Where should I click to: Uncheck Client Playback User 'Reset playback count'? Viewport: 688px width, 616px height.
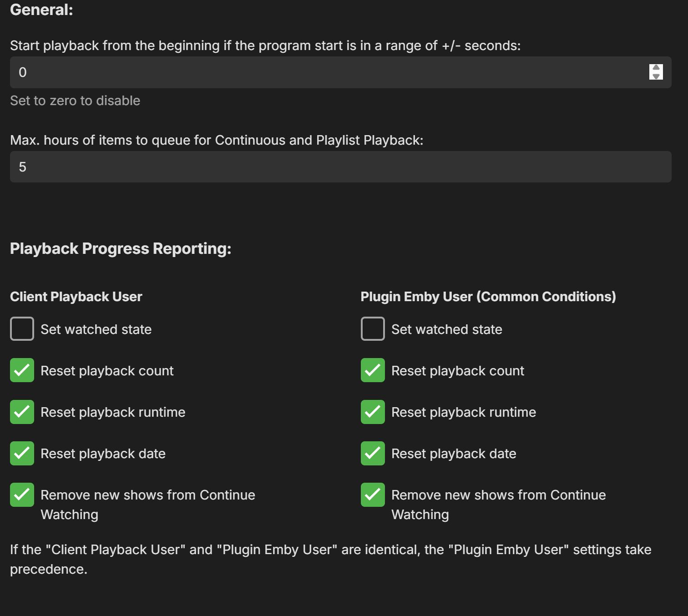[22, 370]
